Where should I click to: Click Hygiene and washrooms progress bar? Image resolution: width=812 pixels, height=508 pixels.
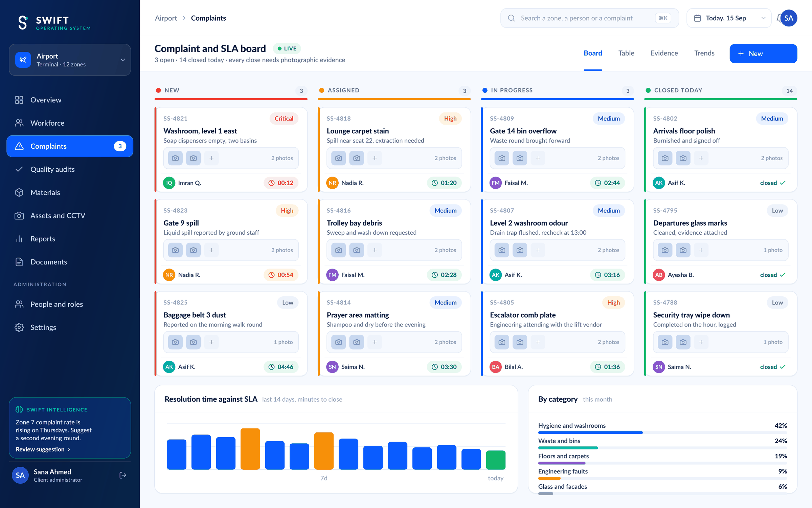click(x=662, y=432)
